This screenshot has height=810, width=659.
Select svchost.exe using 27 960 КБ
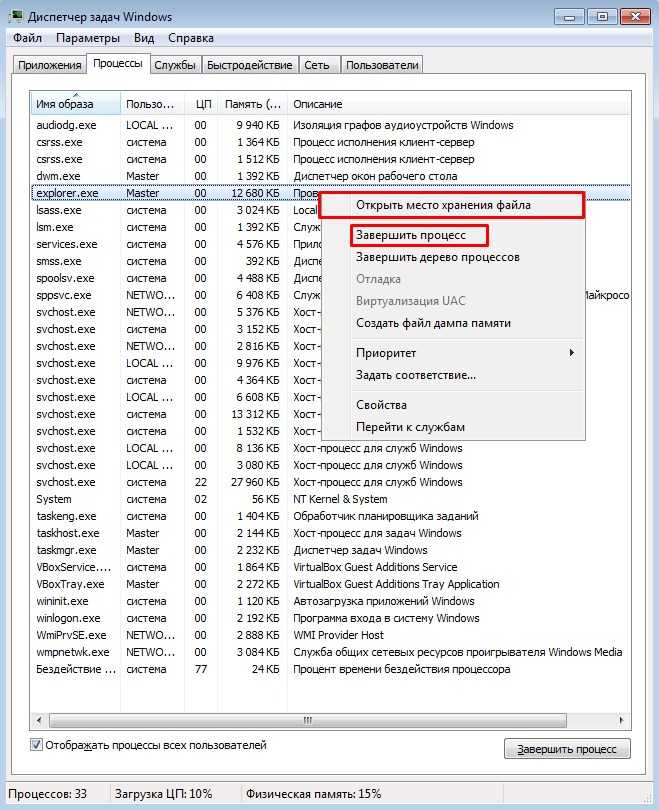point(331,482)
